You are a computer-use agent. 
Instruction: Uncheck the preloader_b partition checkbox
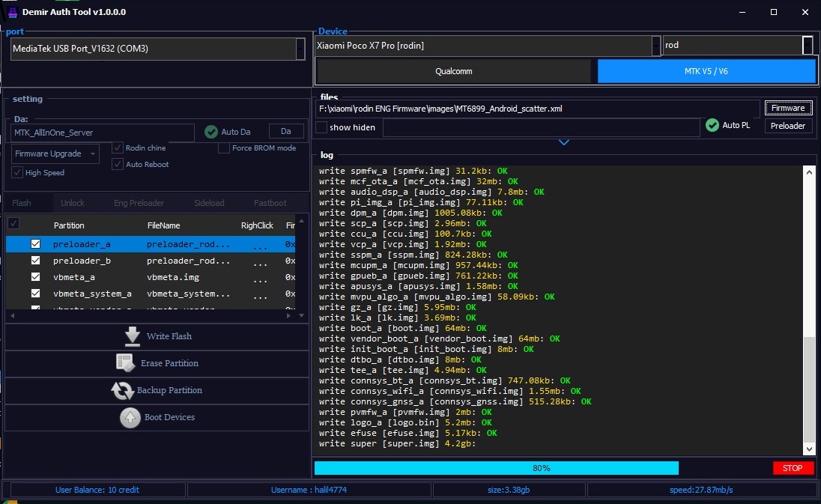click(36, 260)
